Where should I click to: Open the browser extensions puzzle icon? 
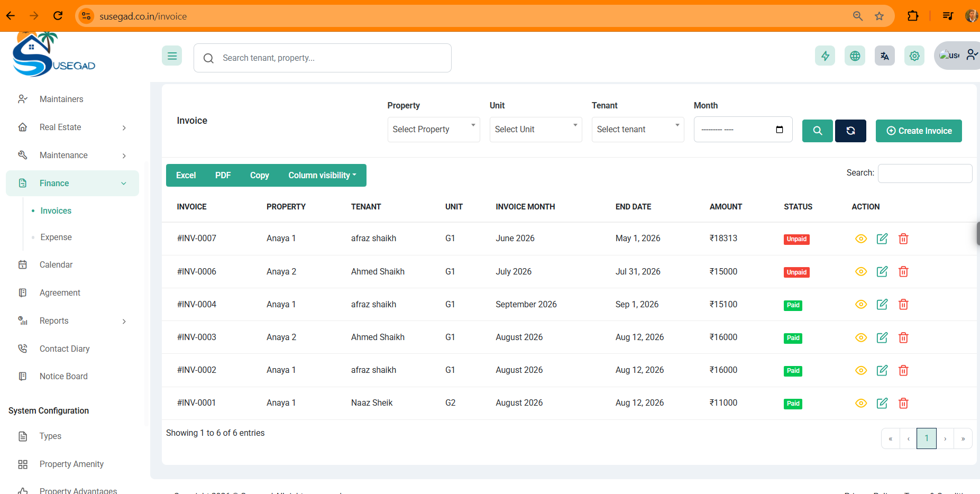coord(913,16)
